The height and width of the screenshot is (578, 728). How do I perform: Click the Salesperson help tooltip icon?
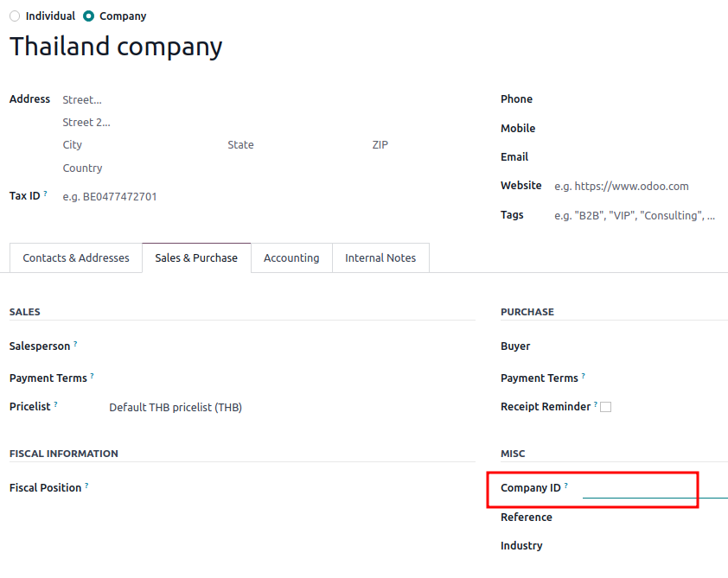click(75, 344)
